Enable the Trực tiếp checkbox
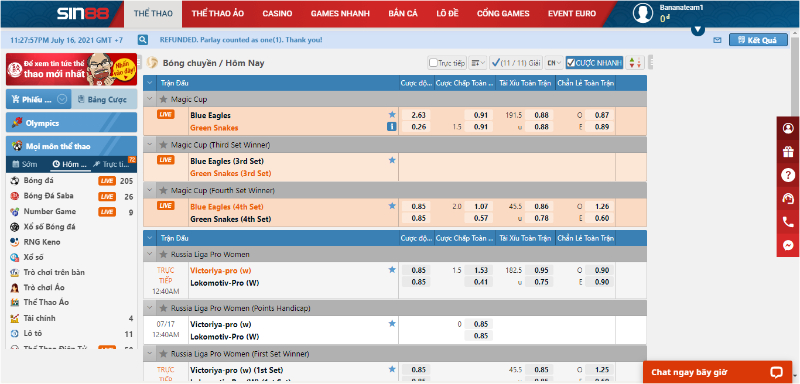This screenshot has width=800, height=384. tap(433, 63)
